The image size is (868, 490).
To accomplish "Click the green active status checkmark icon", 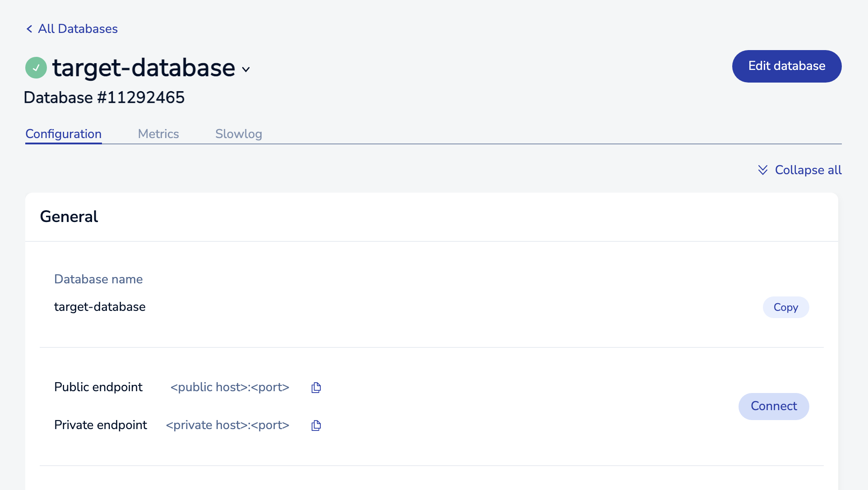I will 36,68.
